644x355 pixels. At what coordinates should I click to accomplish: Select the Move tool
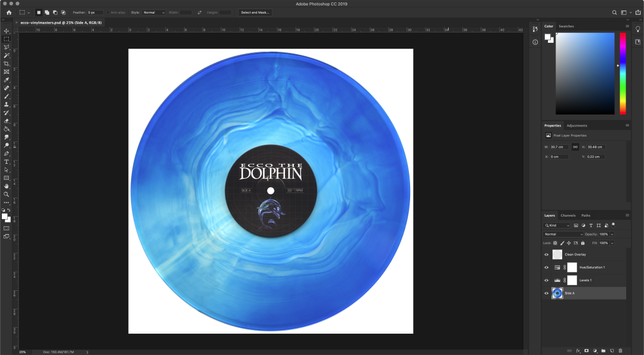tap(7, 31)
